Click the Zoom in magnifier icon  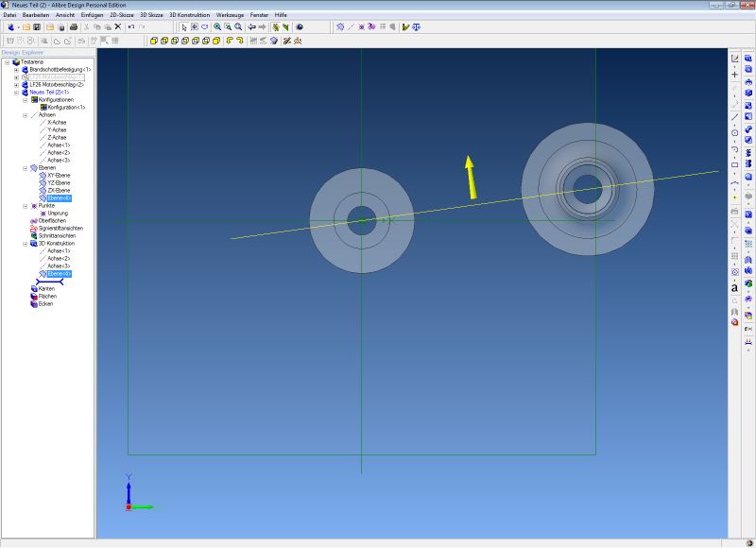coord(217,27)
